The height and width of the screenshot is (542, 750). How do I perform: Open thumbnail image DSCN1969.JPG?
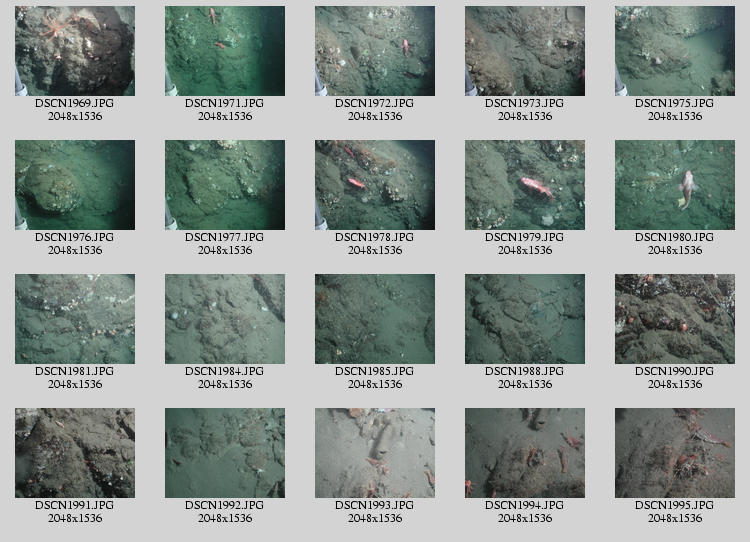[75, 51]
